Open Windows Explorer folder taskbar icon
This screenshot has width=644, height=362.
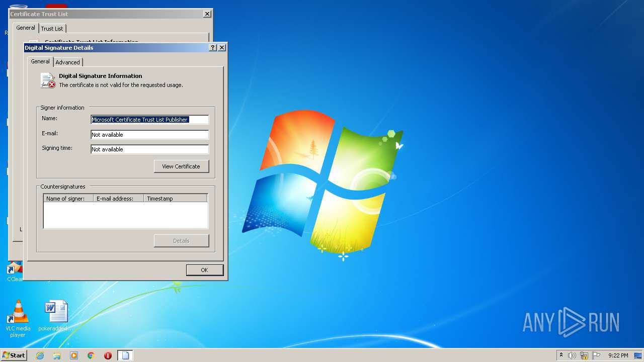pos(57,355)
